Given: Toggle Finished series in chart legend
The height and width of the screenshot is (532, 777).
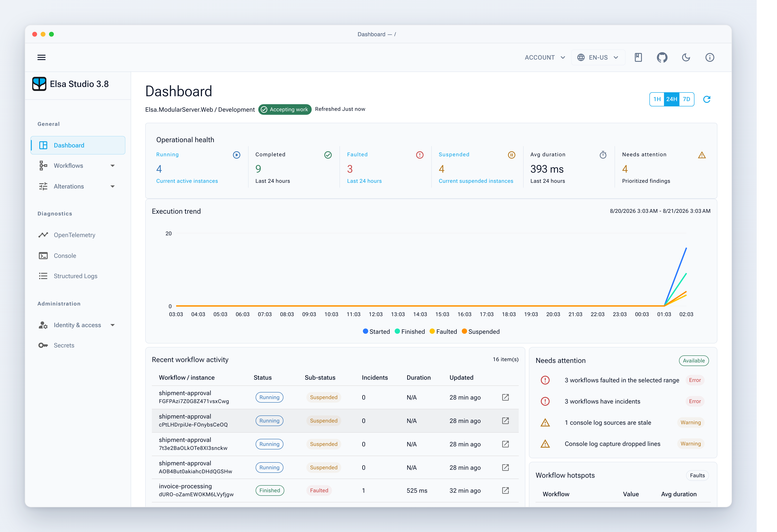Looking at the screenshot, I should tap(409, 331).
